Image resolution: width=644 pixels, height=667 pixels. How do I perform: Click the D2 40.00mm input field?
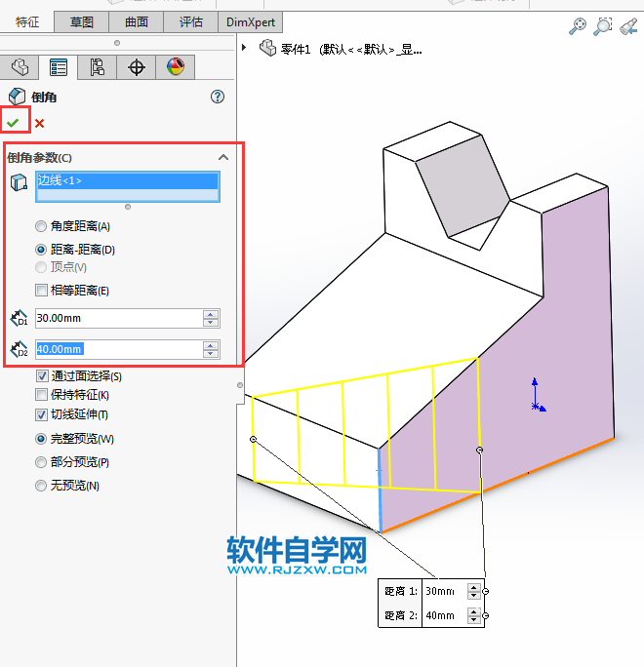[x=119, y=349]
